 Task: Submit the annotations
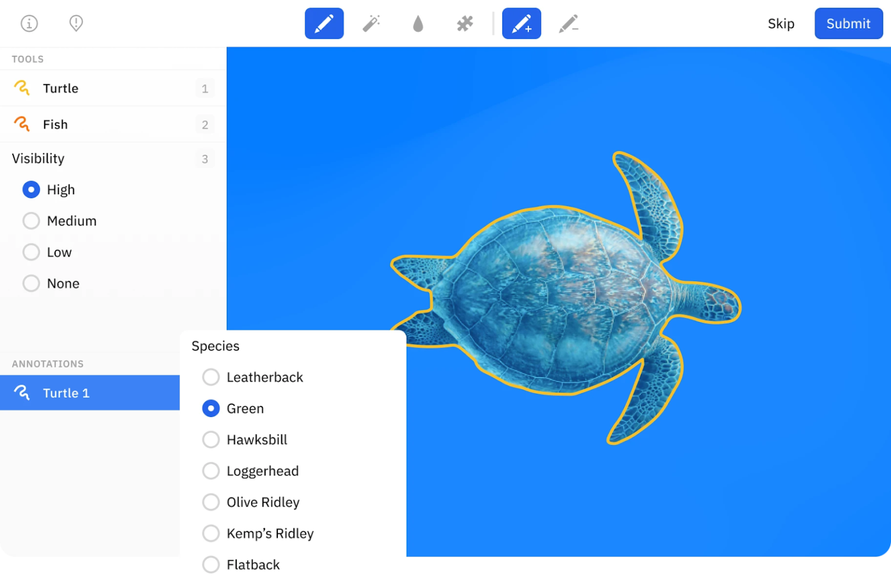(848, 23)
